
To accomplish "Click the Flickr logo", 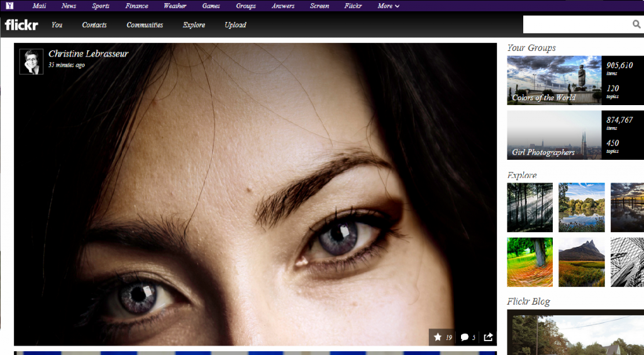I will click(21, 25).
